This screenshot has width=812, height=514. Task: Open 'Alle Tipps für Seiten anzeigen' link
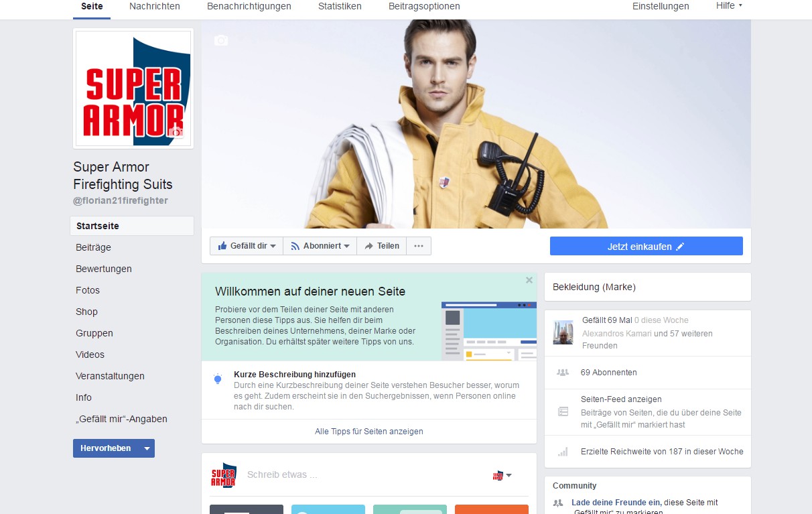368,432
